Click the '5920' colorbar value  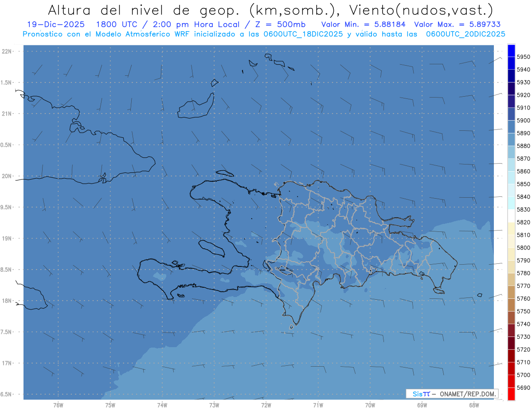tap(523, 95)
